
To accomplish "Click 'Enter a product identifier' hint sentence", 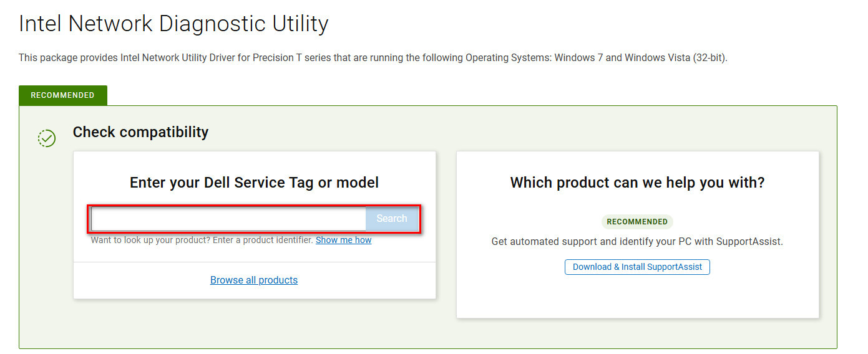I will (262, 240).
